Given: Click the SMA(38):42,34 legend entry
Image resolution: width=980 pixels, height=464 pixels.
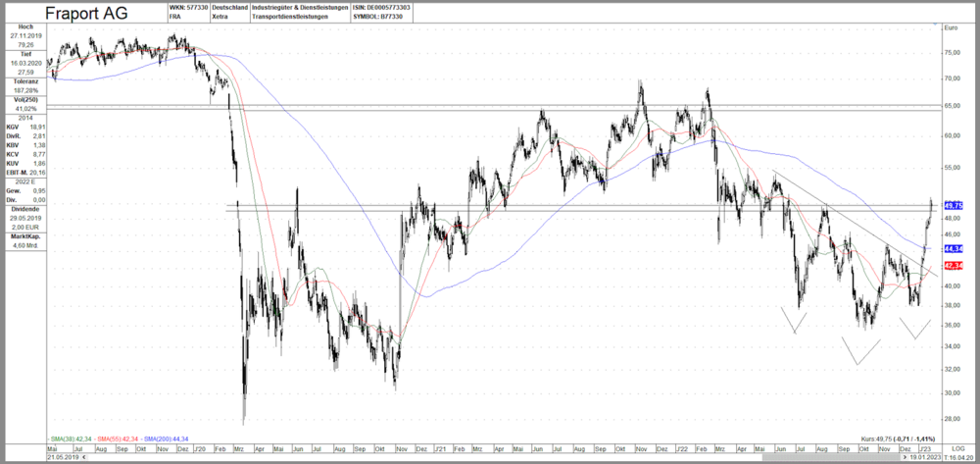Looking at the screenshot, I should pos(72,439).
